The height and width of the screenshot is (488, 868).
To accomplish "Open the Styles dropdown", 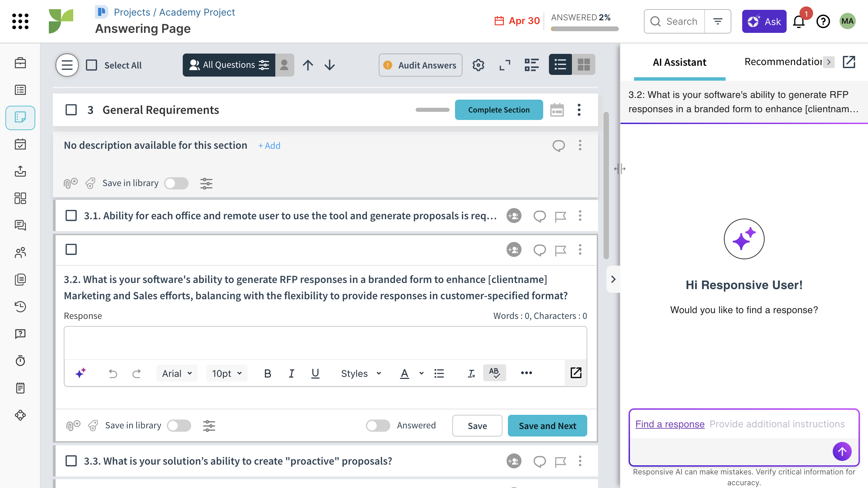I will click(361, 373).
